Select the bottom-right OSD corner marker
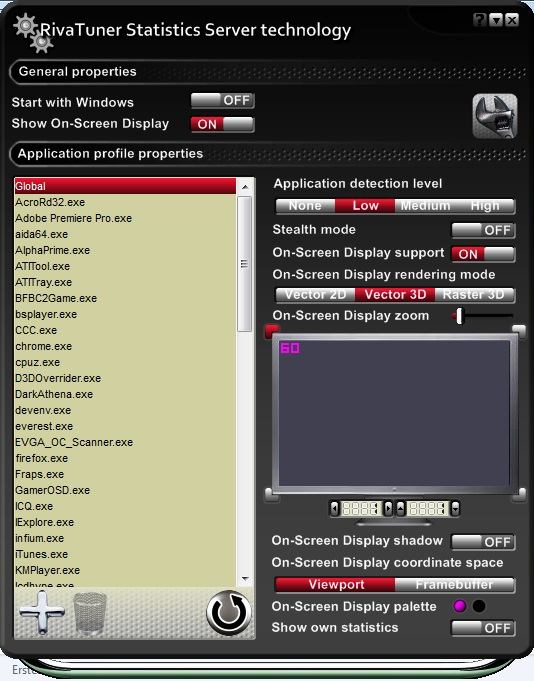 pos(520,494)
